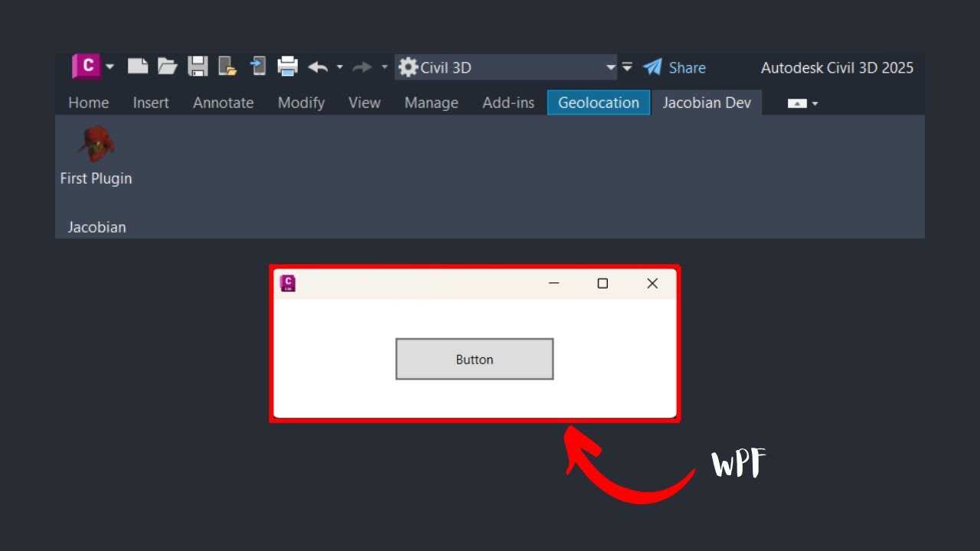The height and width of the screenshot is (551, 980).
Task: Open Customize Quick Access Toolbar dropdown
Action: click(x=627, y=67)
